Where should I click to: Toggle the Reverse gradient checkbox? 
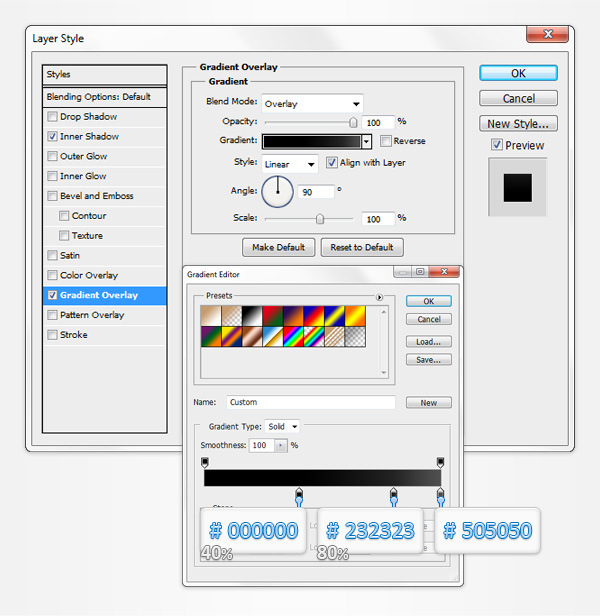(x=386, y=141)
